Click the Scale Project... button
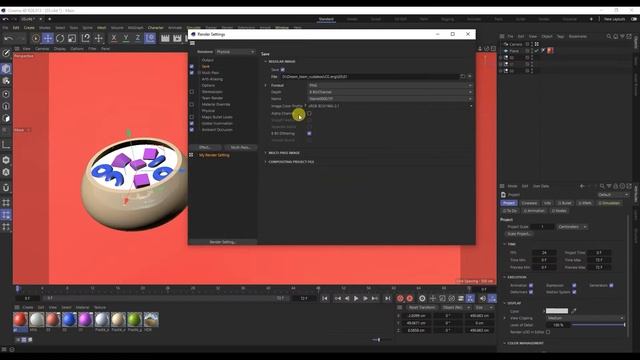The width and height of the screenshot is (640, 360). (x=519, y=234)
